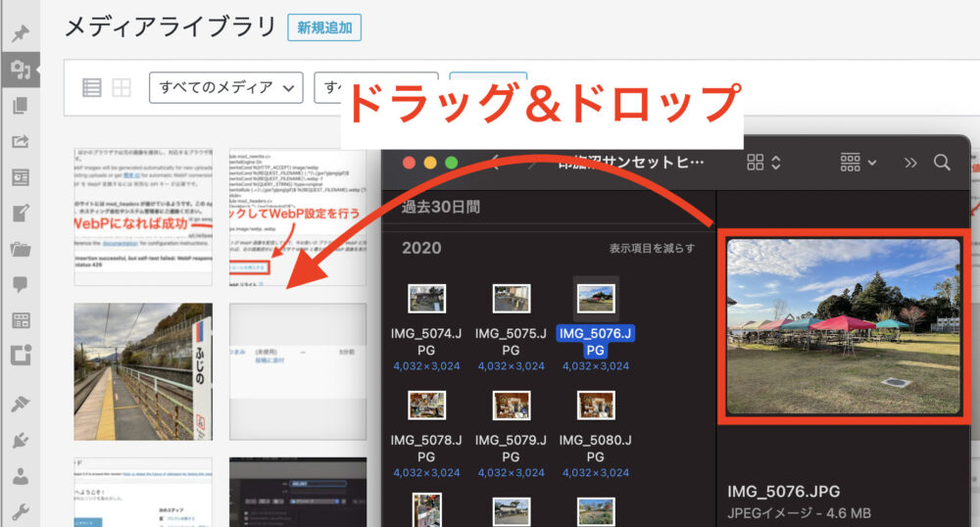Open the すべてのメディア dropdown

click(225, 87)
